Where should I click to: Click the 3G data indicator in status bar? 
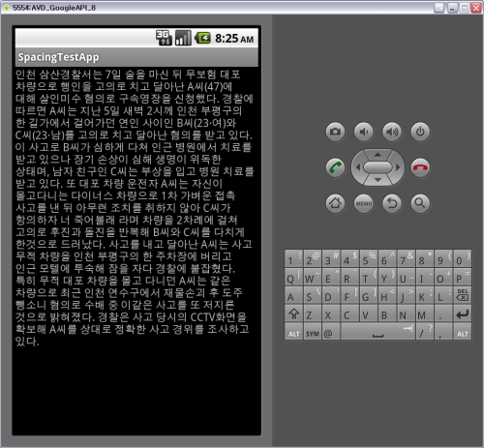coord(164,38)
